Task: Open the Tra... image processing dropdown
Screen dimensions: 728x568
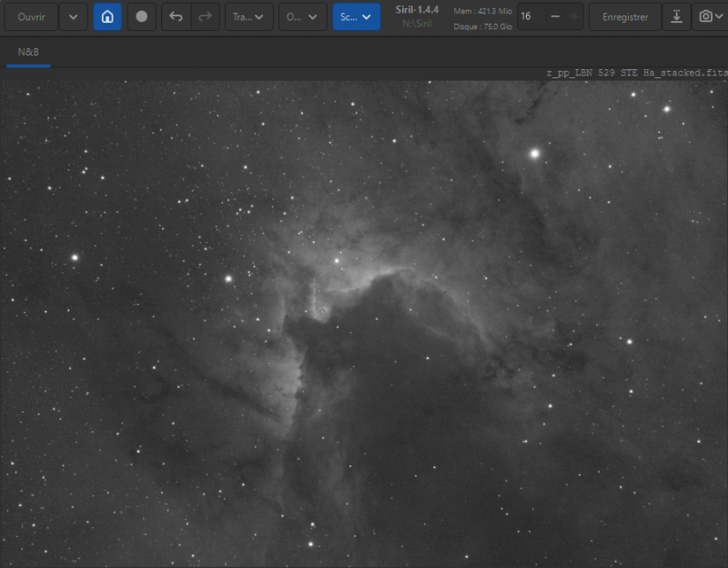Action: point(248,16)
